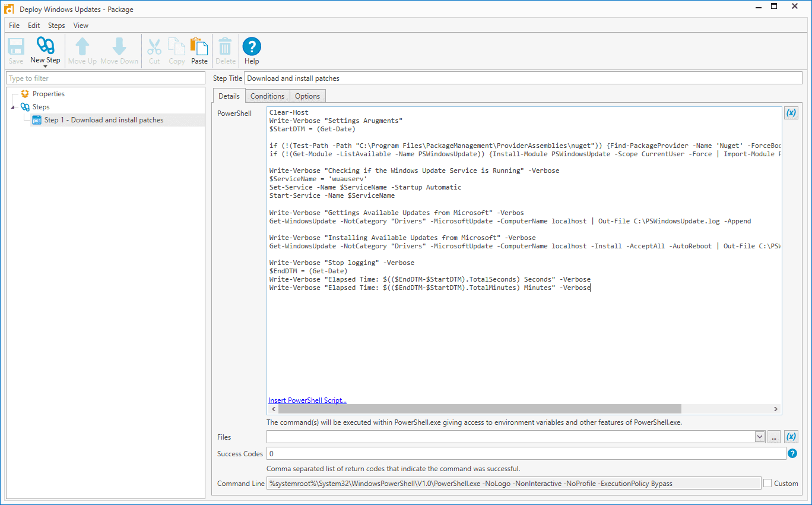812x505 pixels.
Task: Click the Success Codes input field
Action: tap(526, 453)
